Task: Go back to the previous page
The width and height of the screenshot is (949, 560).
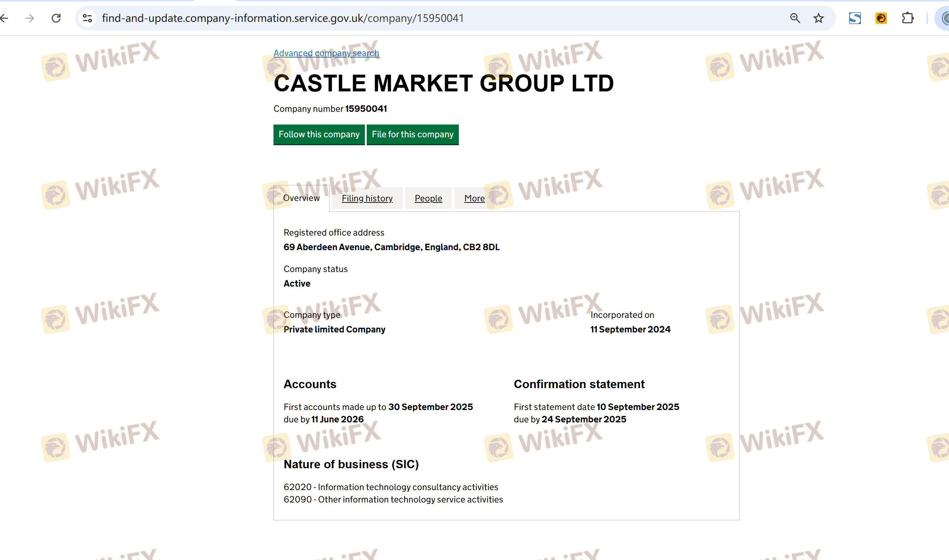Action: 4,18
